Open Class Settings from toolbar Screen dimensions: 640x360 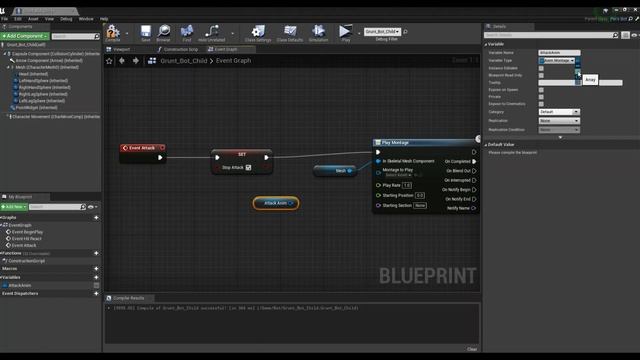coord(258,33)
